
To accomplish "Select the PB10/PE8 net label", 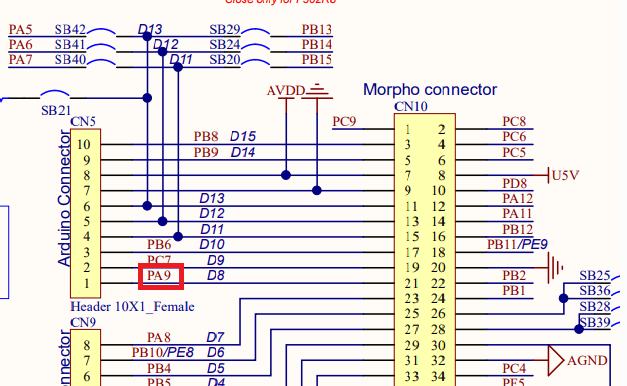I will [x=163, y=352].
